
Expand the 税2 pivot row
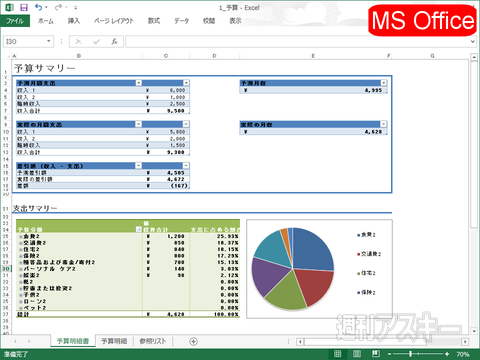pos(21,282)
